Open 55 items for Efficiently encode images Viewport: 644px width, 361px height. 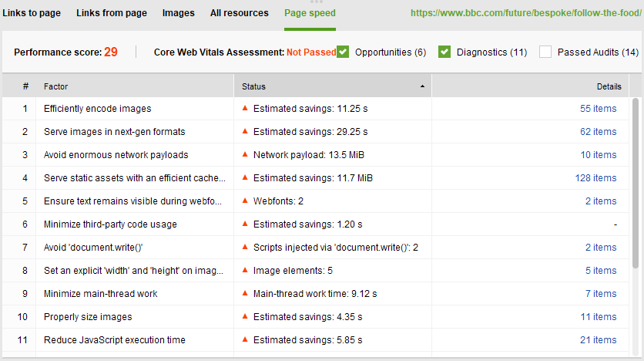click(598, 109)
